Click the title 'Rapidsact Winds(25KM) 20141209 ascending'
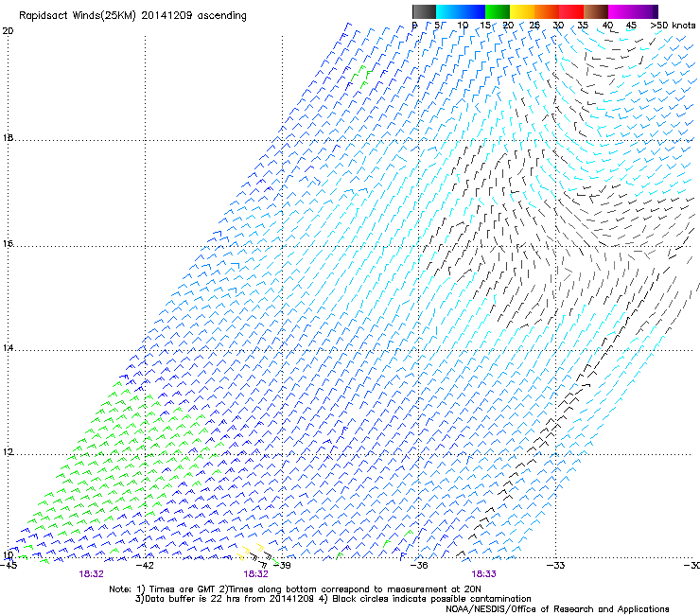 (x=132, y=16)
